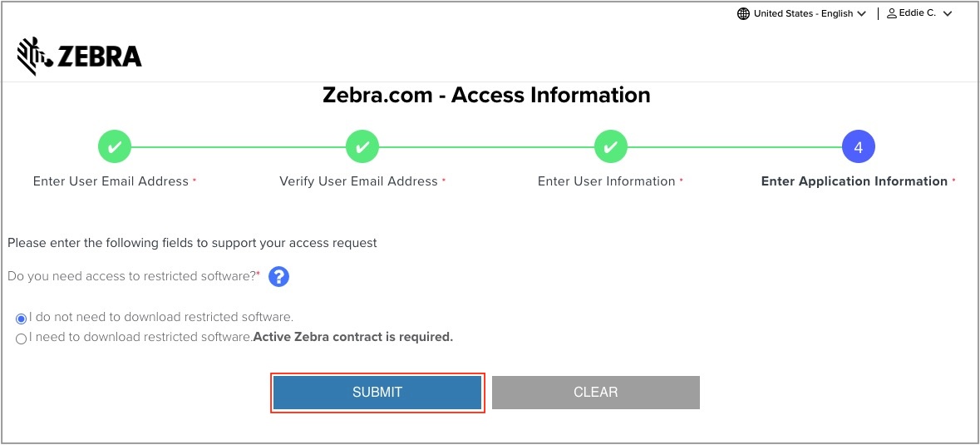Click the second step green checkmark circle
The height and width of the screenshot is (445, 980).
pyautogui.click(x=362, y=147)
